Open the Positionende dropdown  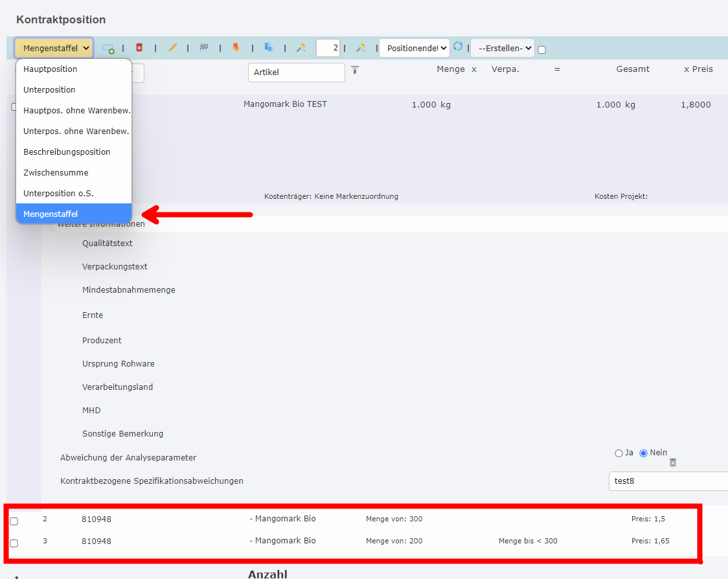(x=415, y=48)
